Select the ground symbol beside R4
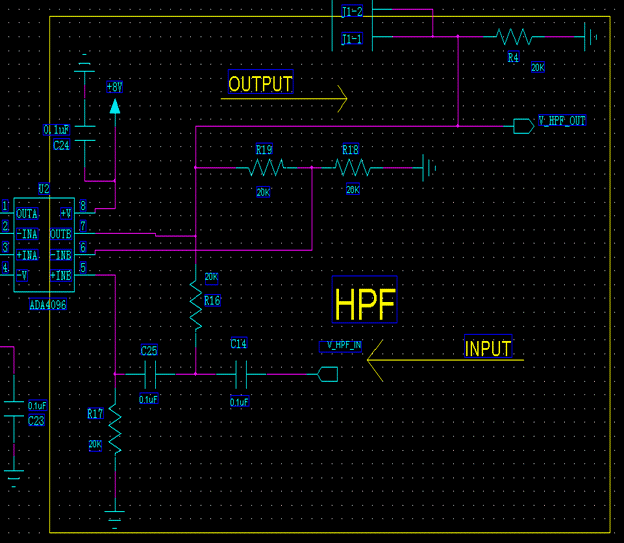 [x=591, y=37]
